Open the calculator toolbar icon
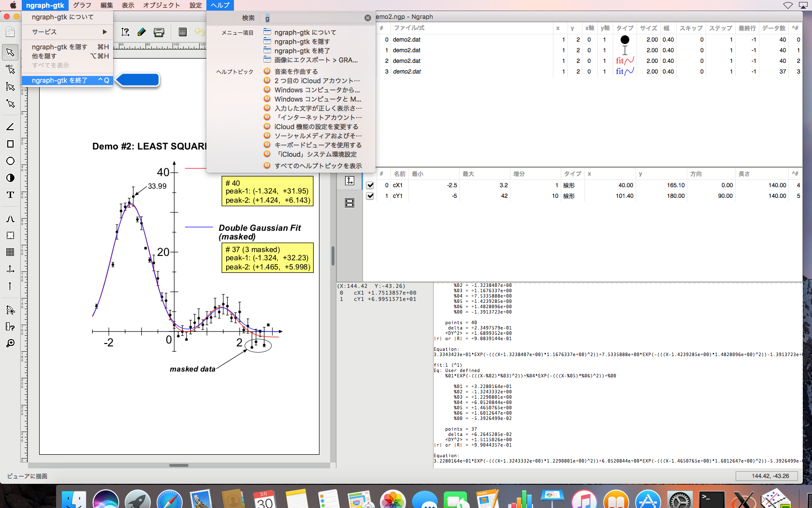812x508 pixels. (182, 32)
